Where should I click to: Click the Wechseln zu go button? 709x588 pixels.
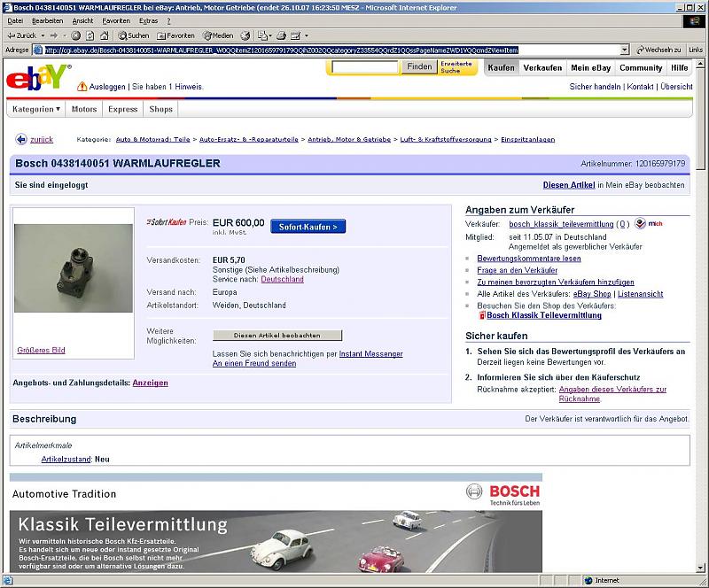658,50
